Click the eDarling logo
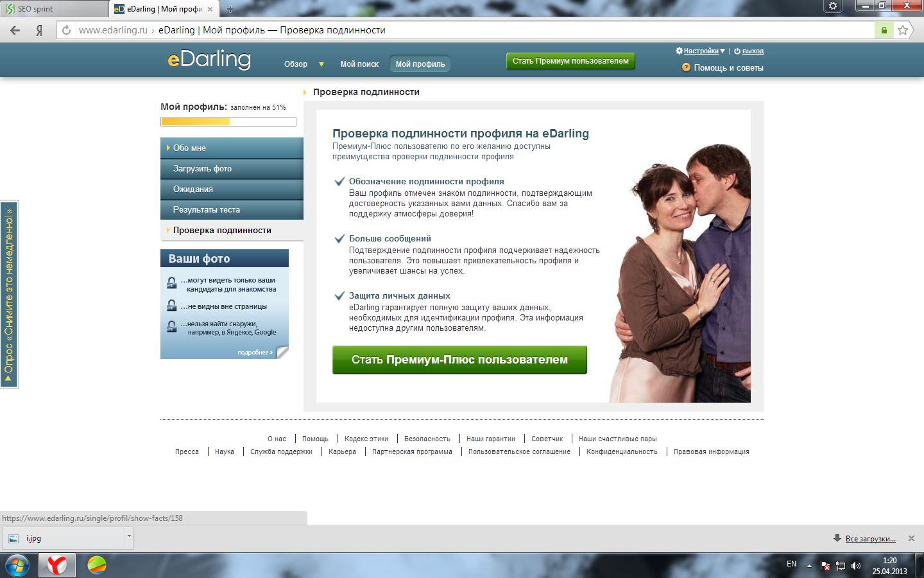 coord(209,59)
